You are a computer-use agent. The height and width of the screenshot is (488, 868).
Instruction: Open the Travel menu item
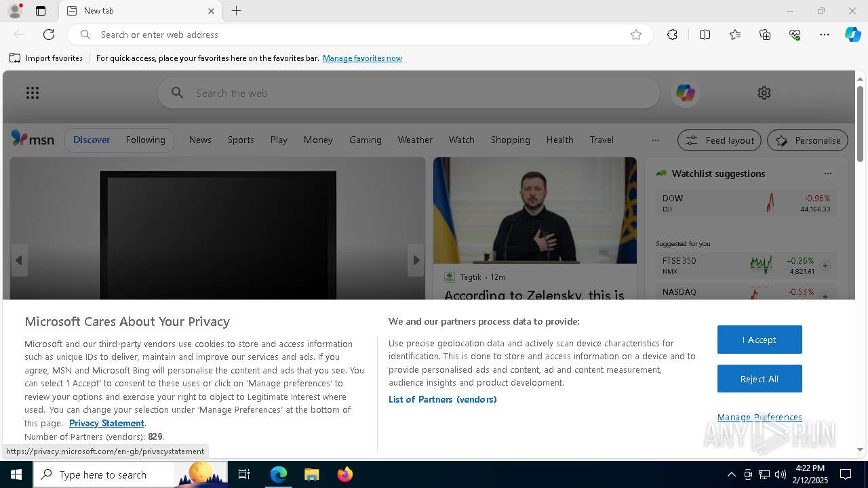click(x=601, y=140)
